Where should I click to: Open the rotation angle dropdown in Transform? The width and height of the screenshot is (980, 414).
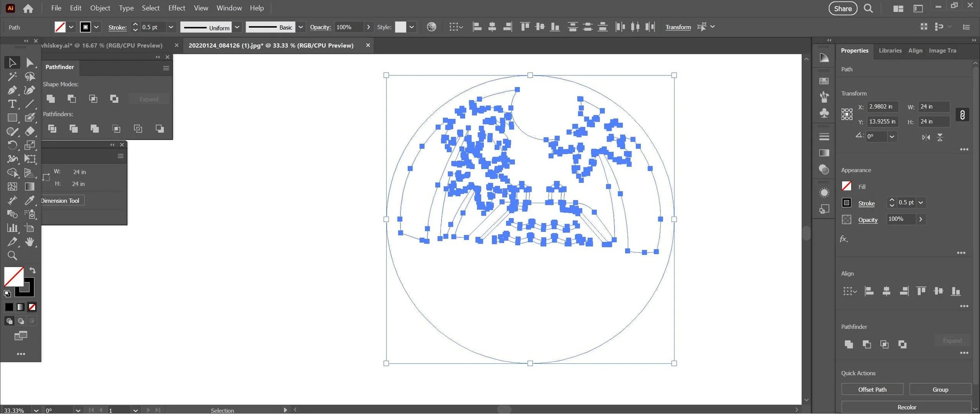click(x=892, y=137)
